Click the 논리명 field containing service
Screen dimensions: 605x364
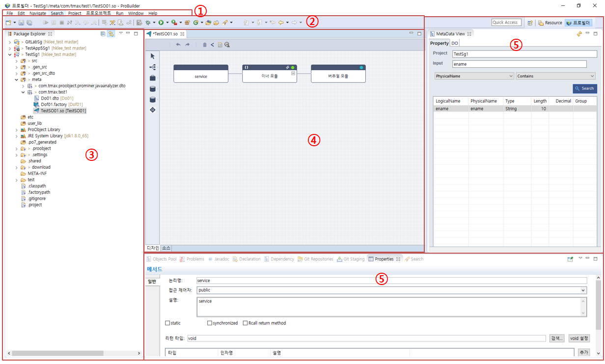coord(391,281)
